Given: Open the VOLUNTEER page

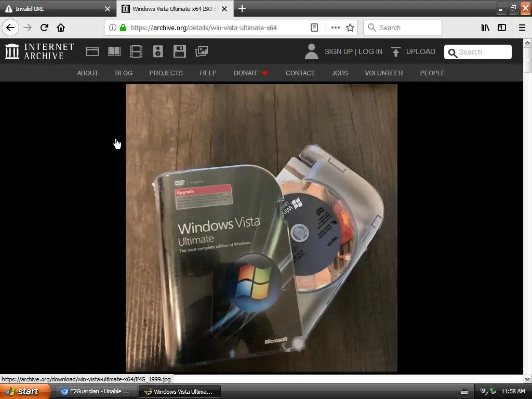Looking at the screenshot, I should click(x=384, y=73).
